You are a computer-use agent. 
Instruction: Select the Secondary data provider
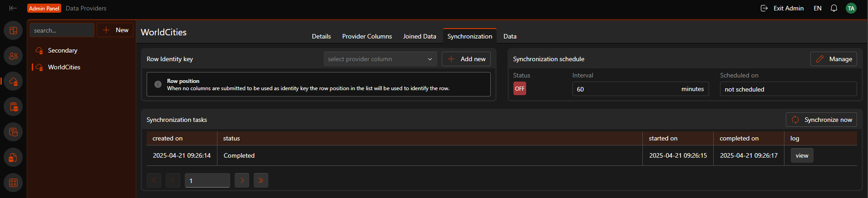point(62,50)
